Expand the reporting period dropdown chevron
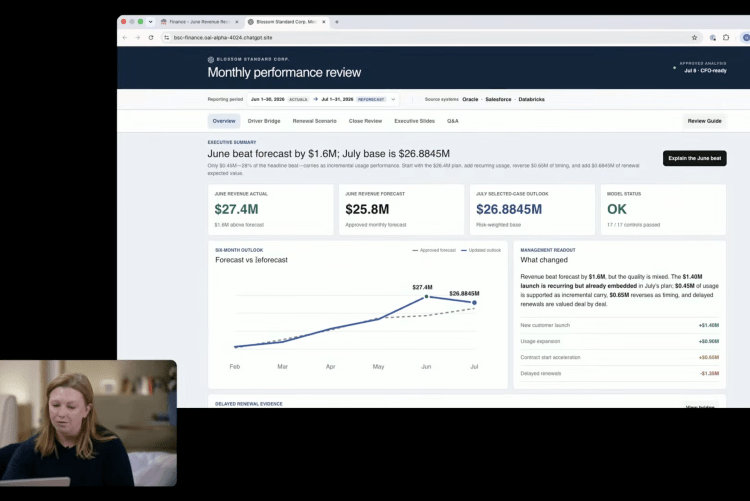Viewport: 750px width, 501px height. [393, 100]
